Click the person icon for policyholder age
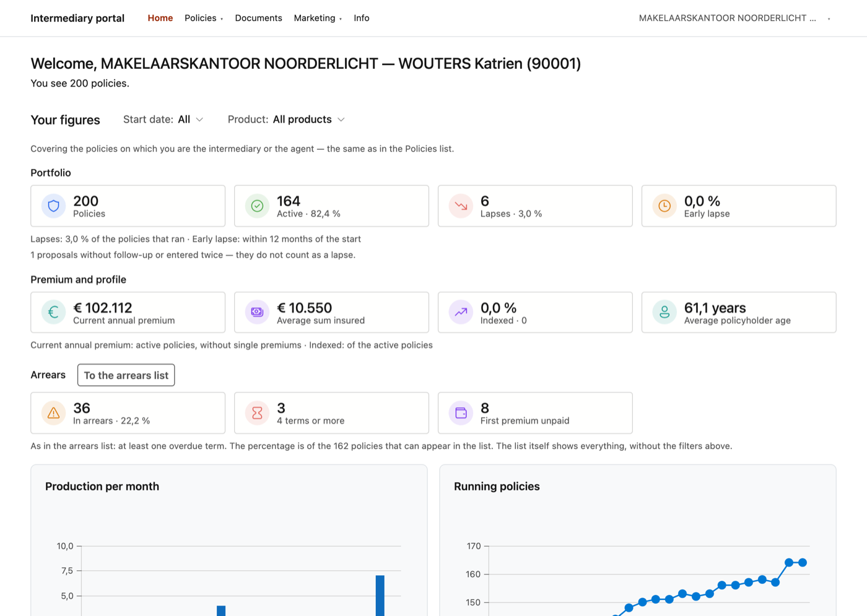Image resolution: width=867 pixels, height=616 pixels. (x=664, y=313)
